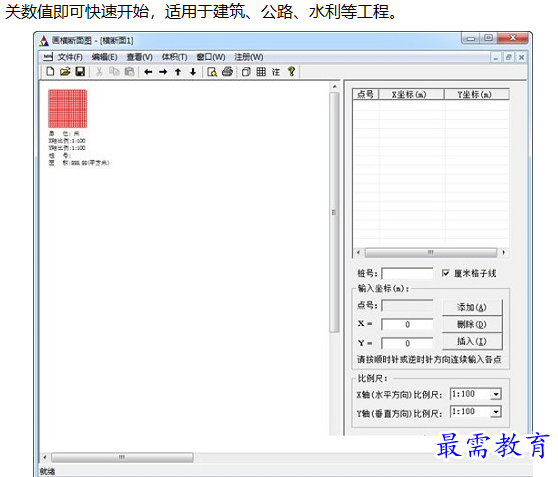Move drawing down with down arrow

(193, 72)
